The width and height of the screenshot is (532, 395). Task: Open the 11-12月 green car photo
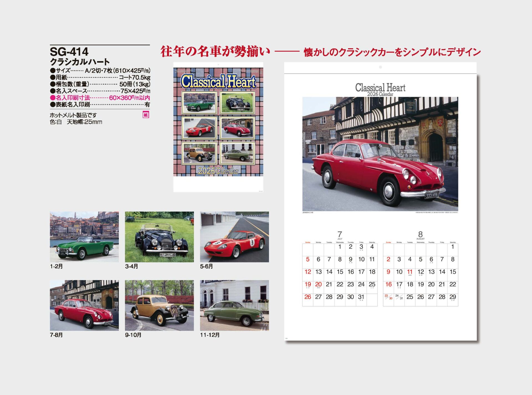point(234,305)
